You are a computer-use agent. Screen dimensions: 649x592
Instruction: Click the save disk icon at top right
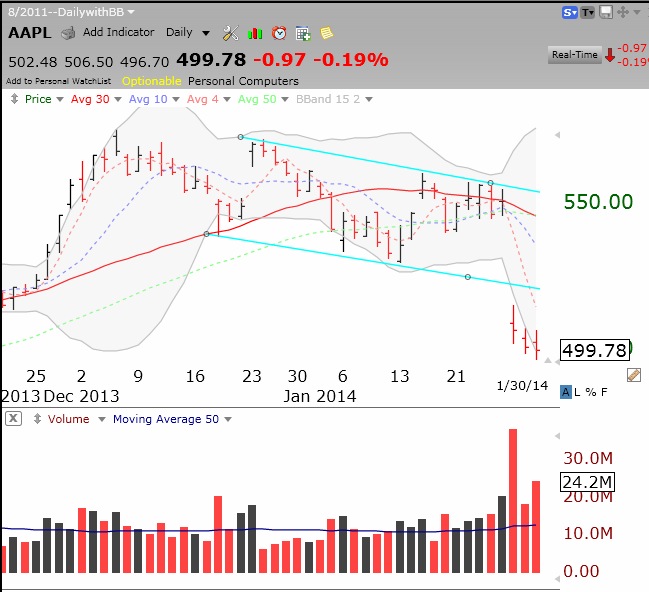pos(606,12)
